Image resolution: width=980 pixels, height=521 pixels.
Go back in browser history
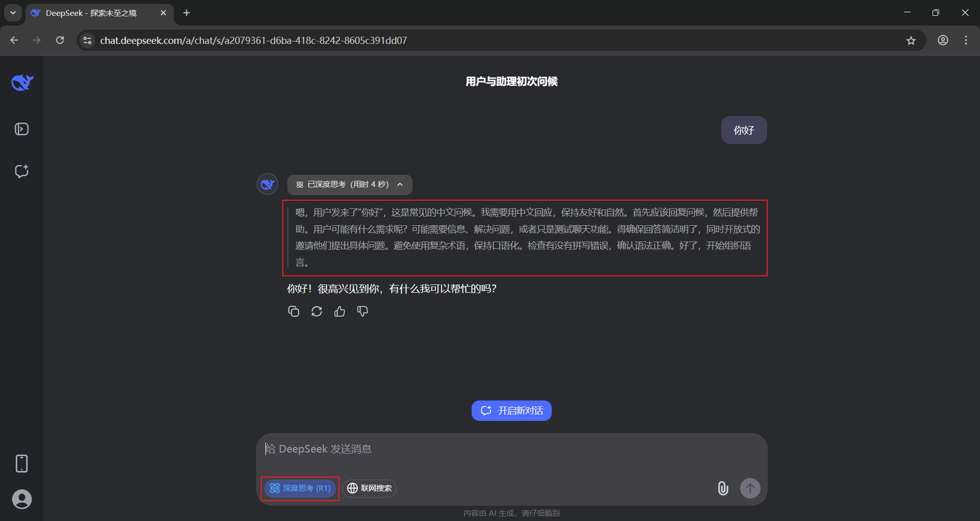[14, 40]
